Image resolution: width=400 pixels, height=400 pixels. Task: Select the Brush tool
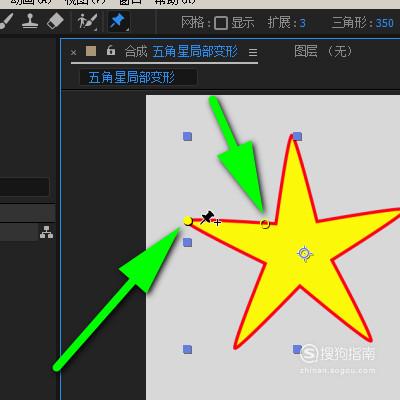point(6,21)
